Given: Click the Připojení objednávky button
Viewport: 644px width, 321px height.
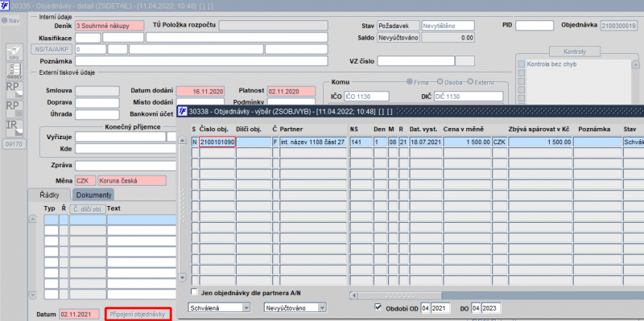Looking at the screenshot, I should coord(138,315).
